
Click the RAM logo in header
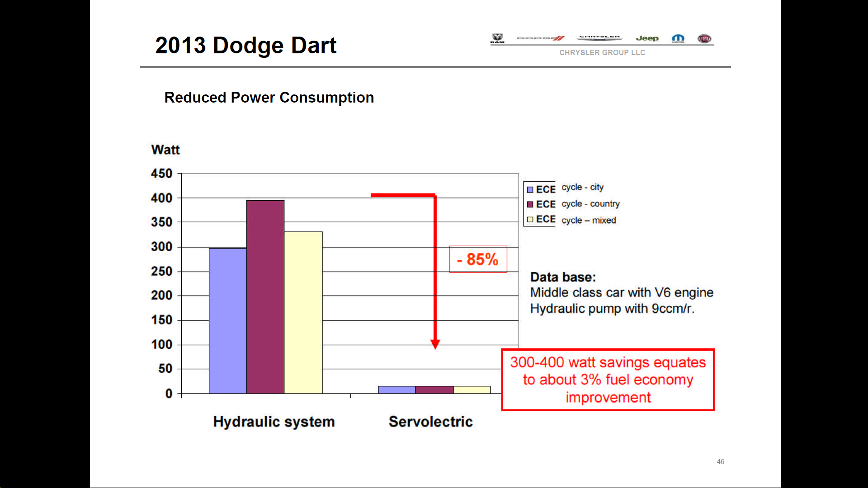coord(497,38)
